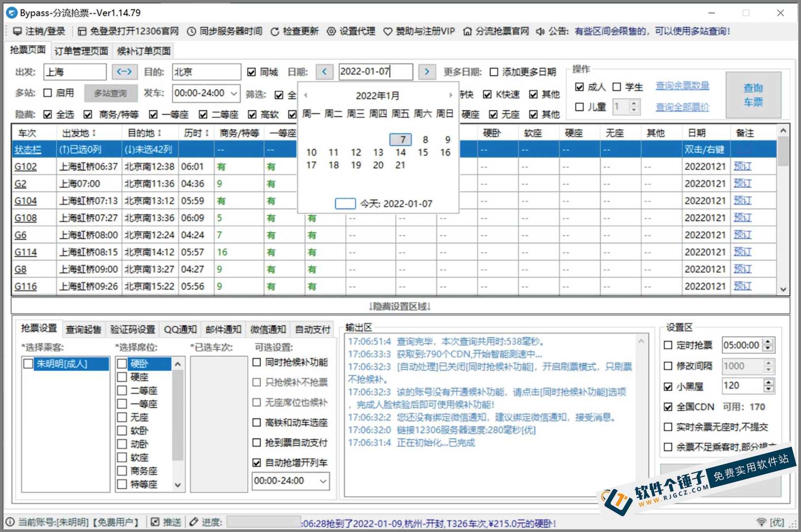801x532 pixels.
Task: Open 自动支付 tab
Action: (x=312, y=330)
